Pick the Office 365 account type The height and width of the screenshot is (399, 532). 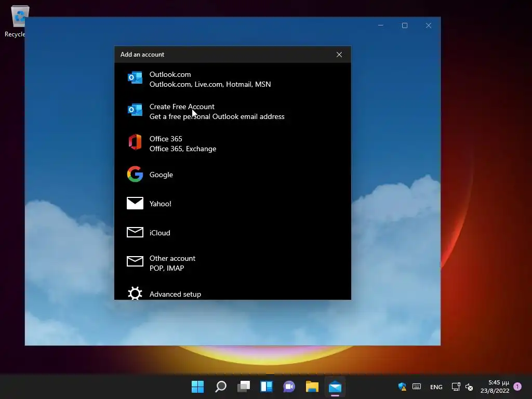pos(233,143)
